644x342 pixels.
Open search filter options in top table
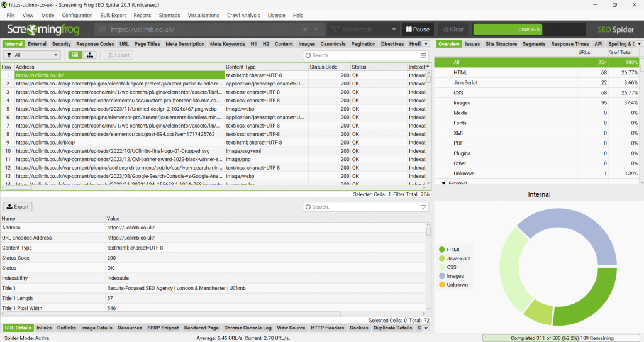[x=423, y=55]
